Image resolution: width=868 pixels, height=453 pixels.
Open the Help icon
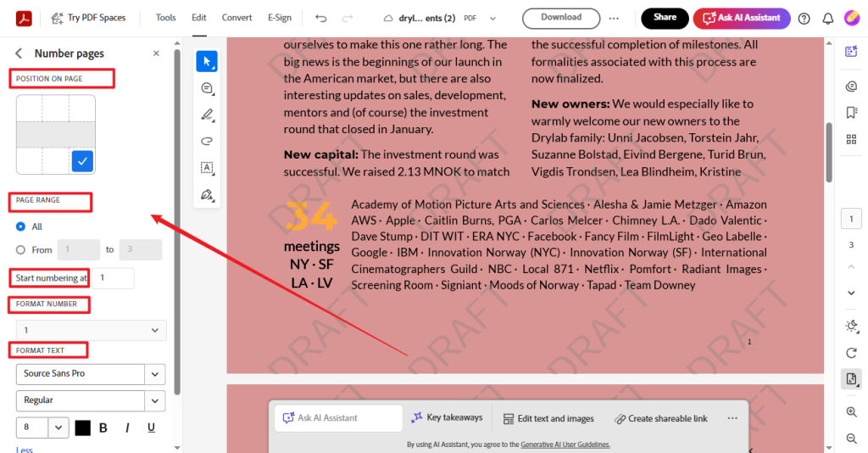804,19
